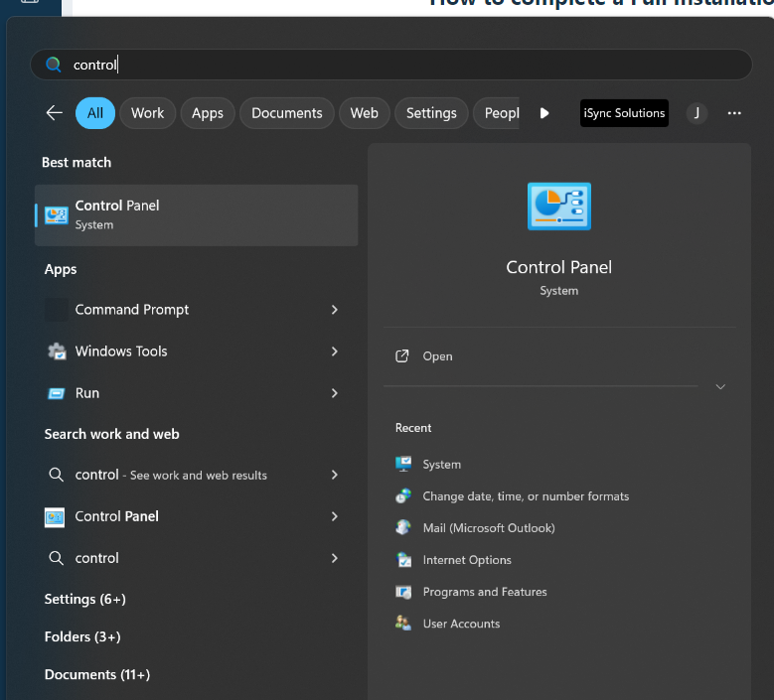Open the three-dot more options menu

[734, 113]
